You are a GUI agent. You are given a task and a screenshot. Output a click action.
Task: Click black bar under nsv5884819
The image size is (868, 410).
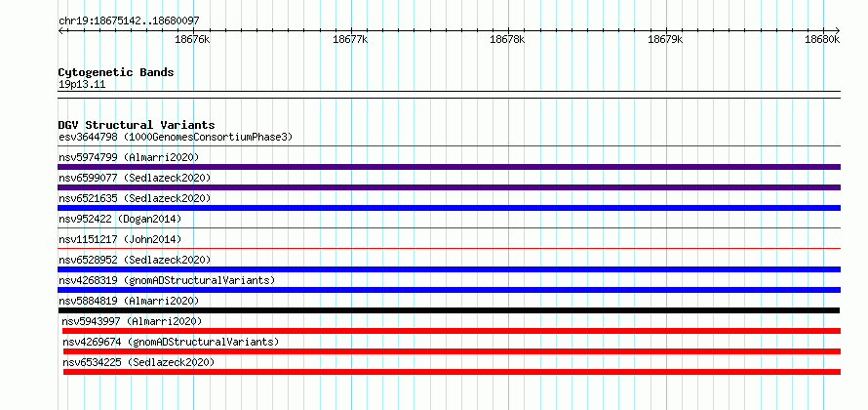[449, 310]
